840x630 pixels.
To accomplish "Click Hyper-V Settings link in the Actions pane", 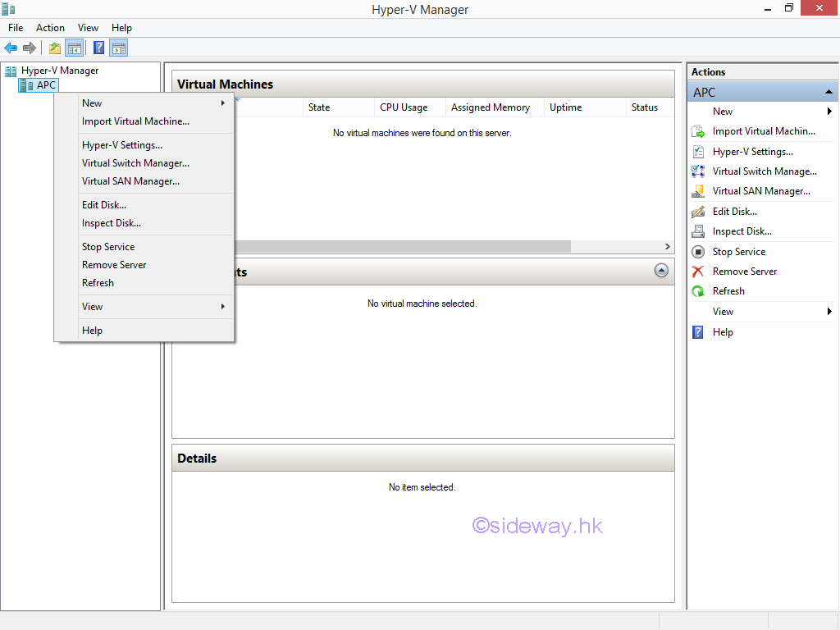I will tap(752, 152).
